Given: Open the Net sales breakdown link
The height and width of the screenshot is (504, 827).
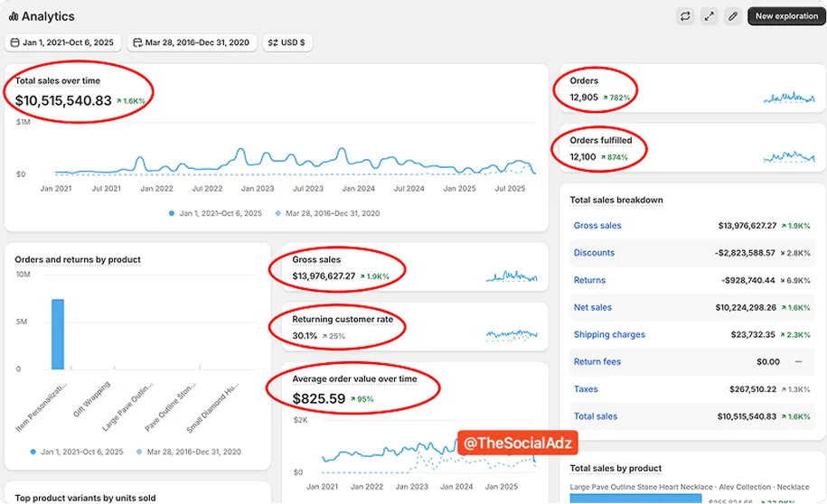Looking at the screenshot, I should tap(592, 307).
